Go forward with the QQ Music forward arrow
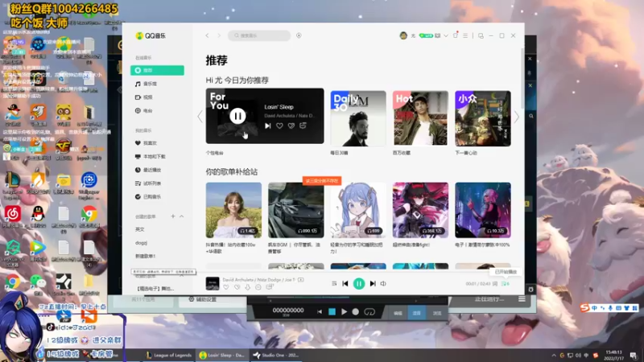The width and height of the screenshot is (644, 362). [x=219, y=35]
